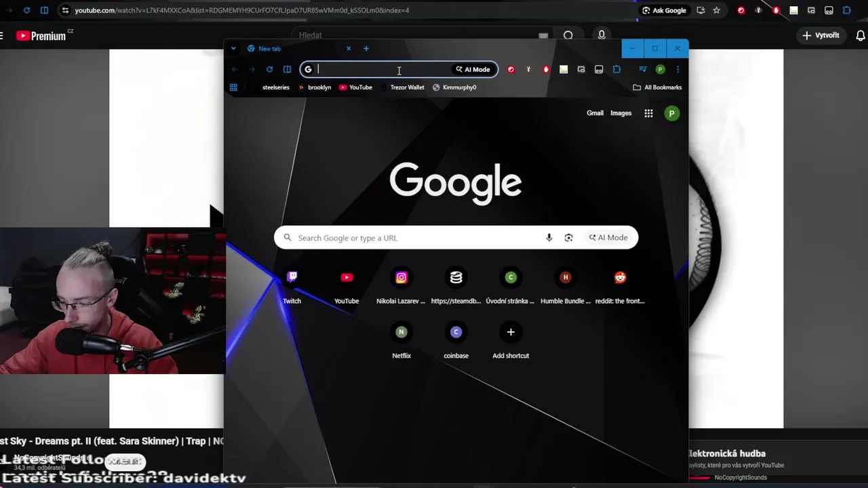The image size is (868, 488).
Task: Open the Trezor Wallet bookmark
Action: point(402,87)
